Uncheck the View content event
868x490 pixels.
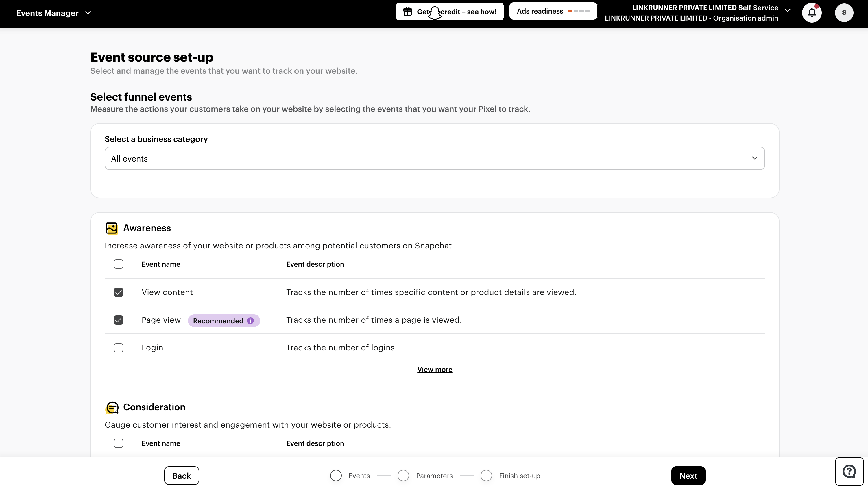click(x=118, y=292)
